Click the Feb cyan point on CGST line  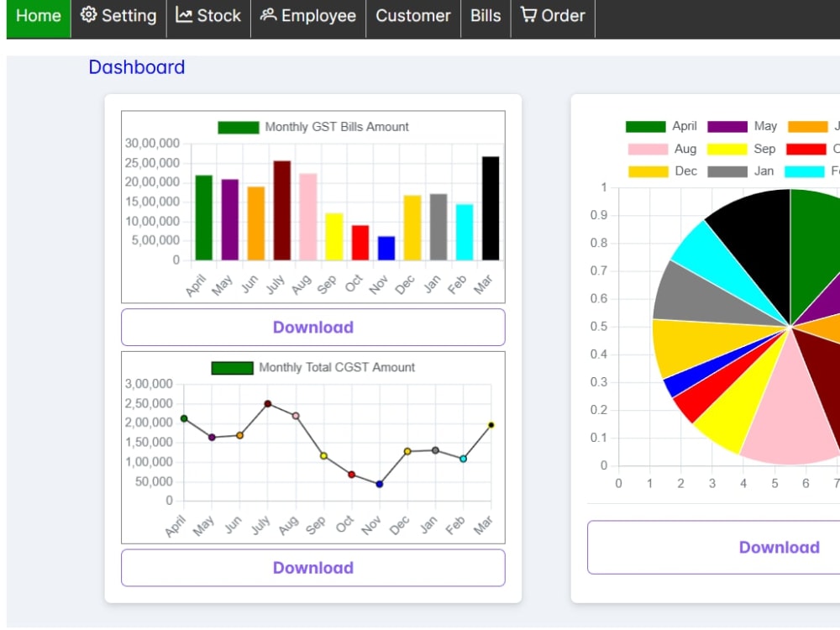464,459
